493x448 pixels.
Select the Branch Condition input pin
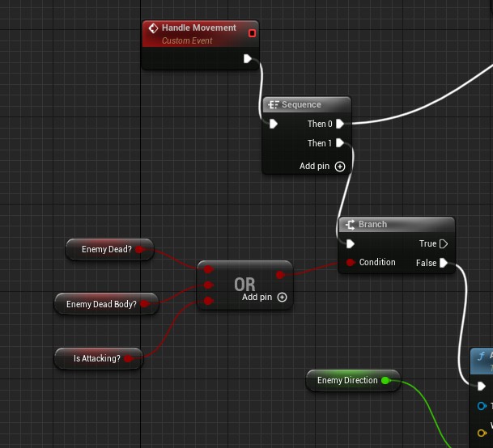click(351, 262)
